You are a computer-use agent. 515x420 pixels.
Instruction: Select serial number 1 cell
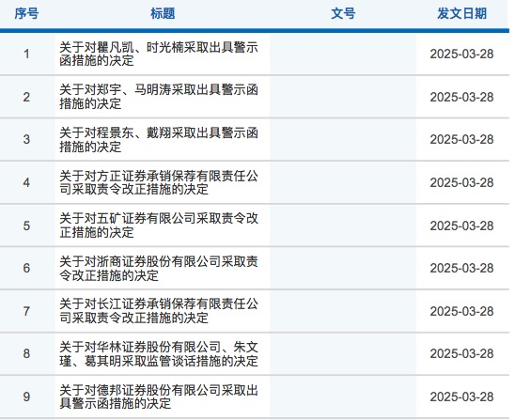[26, 54]
